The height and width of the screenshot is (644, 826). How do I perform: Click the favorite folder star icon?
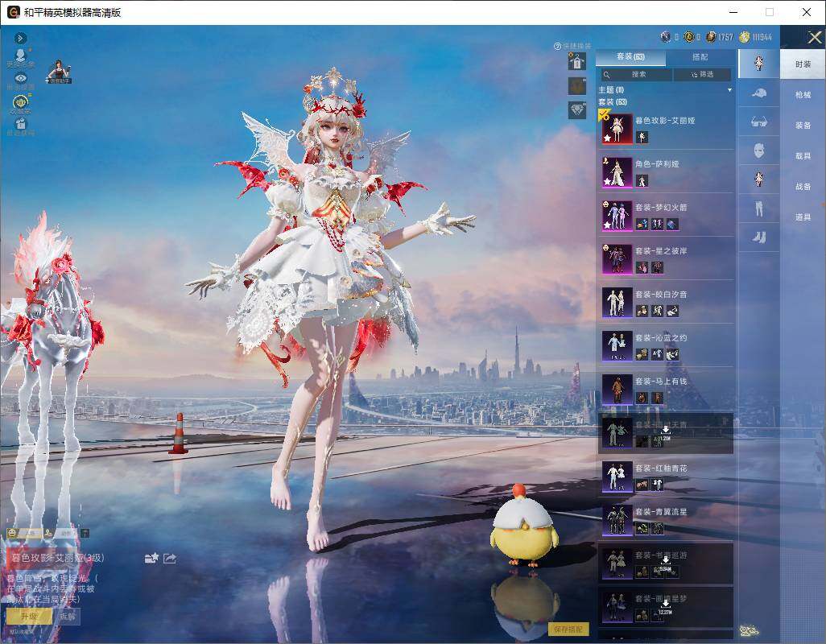pyautogui.click(x=151, y=558)
